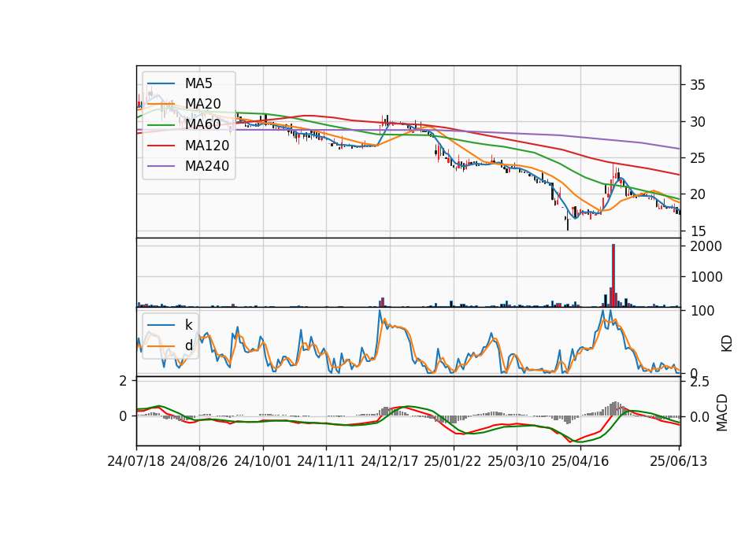The image size is (756, 543).
Task: Click the 24/12/17 date axis label
Action: pyautogui.click(x=390, y=461)
